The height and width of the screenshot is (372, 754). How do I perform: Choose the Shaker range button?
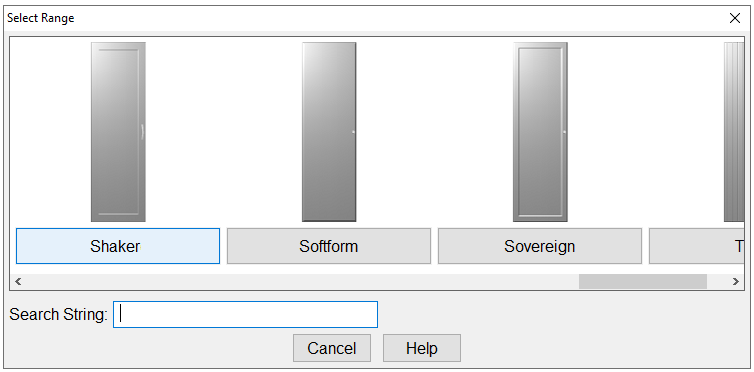click(118, 246)
